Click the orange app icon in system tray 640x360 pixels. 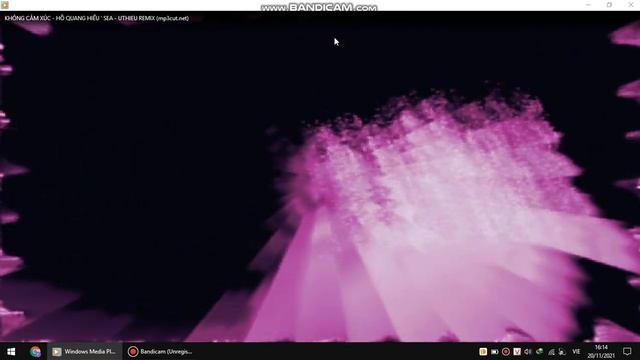[483, 351]
